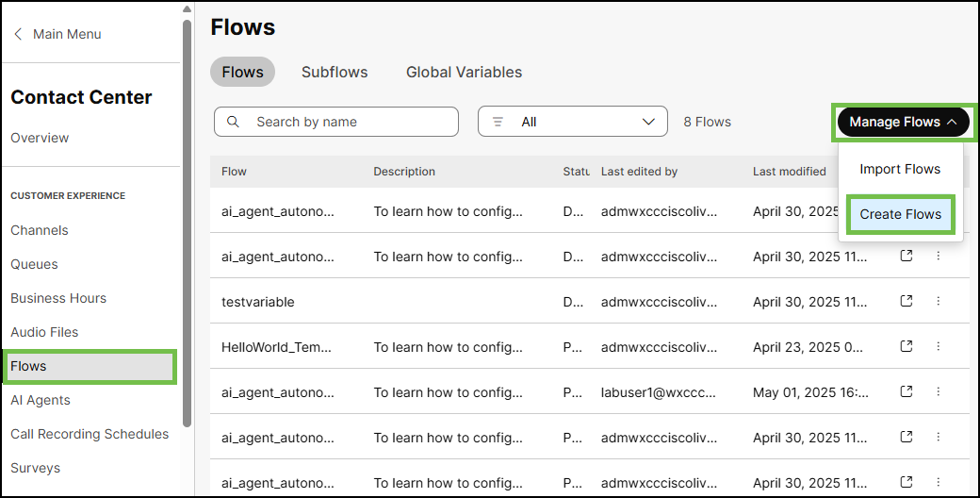Click the filter lines icon in the All box
980x498 pixels.
click(498, 122)
